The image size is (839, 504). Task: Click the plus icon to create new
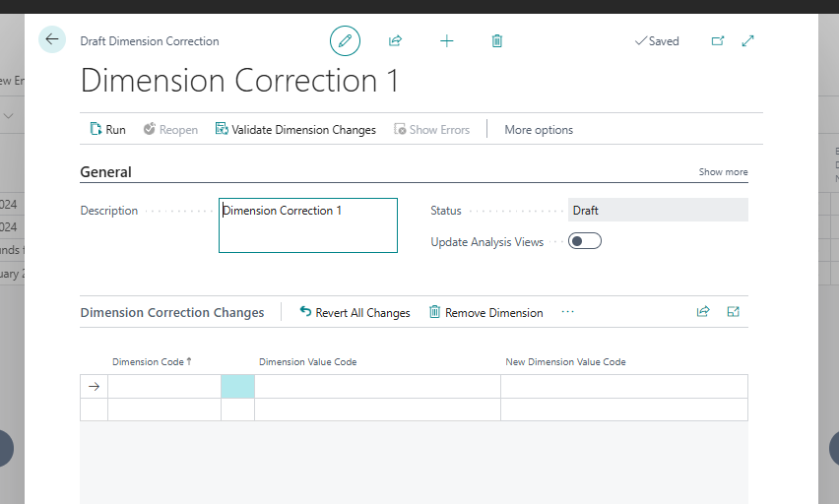[x=446, y=41]
